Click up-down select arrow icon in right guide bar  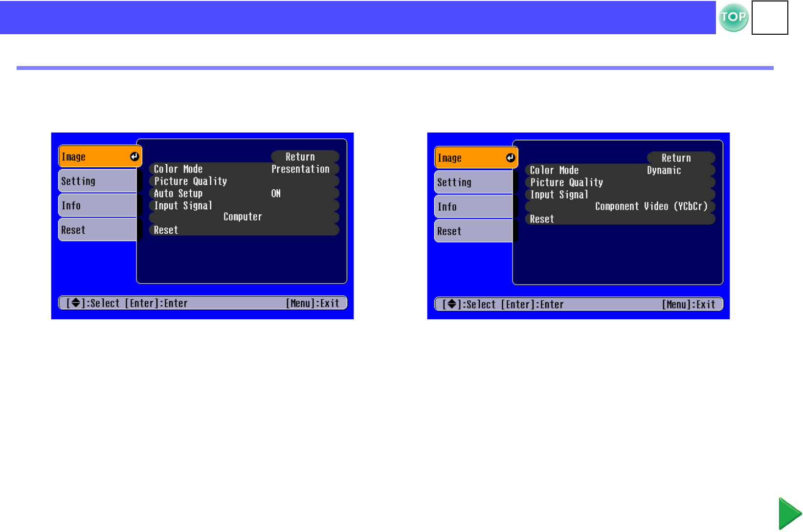[452, 304]
